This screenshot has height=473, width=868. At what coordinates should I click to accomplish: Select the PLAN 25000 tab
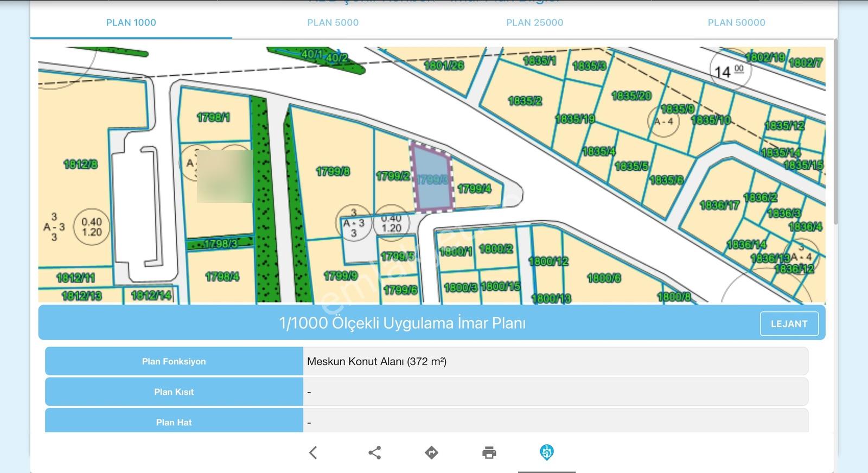pos(535,23)
